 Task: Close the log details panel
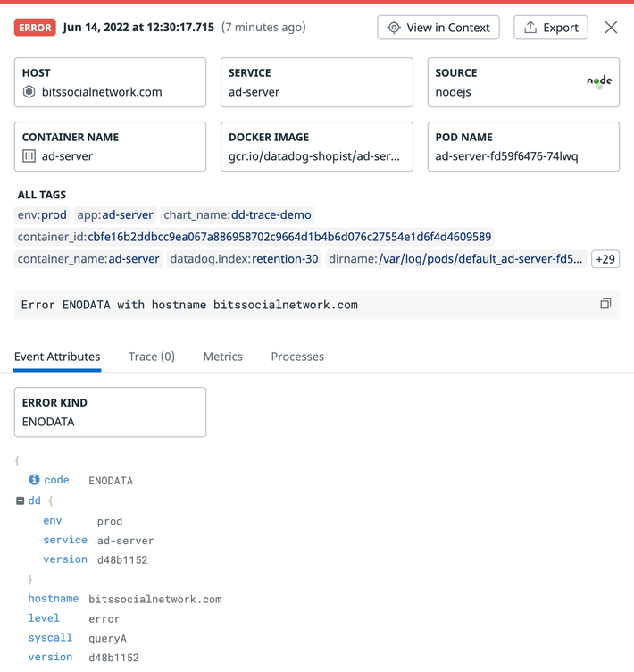click(611, 28)
